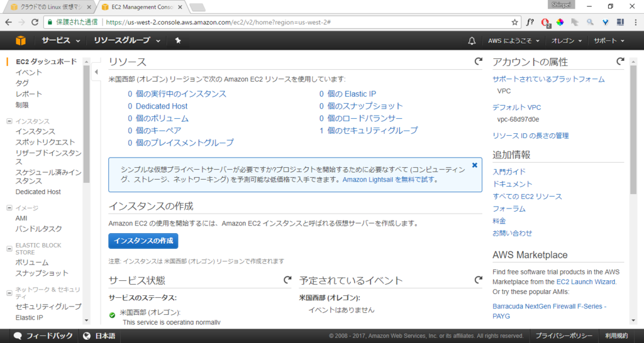Open the AWS にようこそ account menu

[513, 41]
